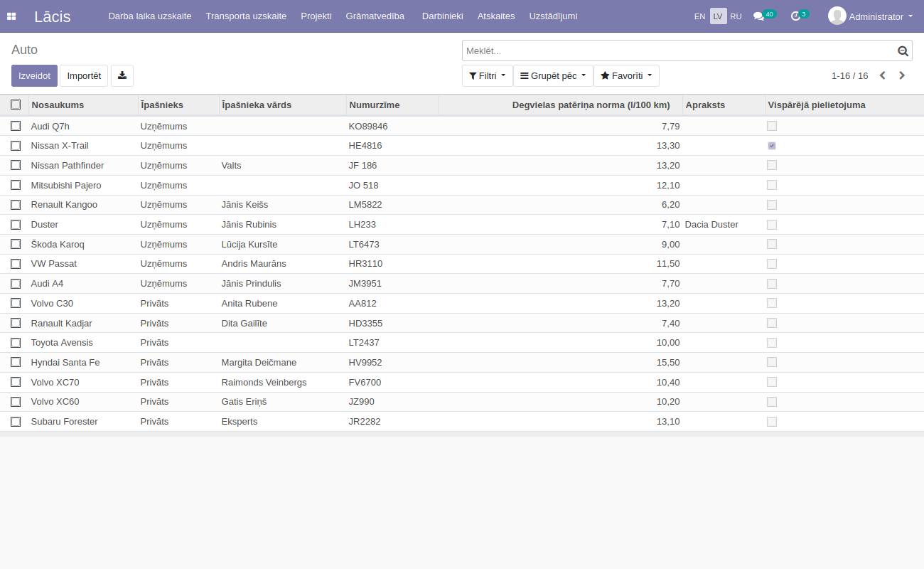The height and width of the screenshot is (569, 924).
Task: Check the Škoda Karoq row checkbox
Action: 16,244
